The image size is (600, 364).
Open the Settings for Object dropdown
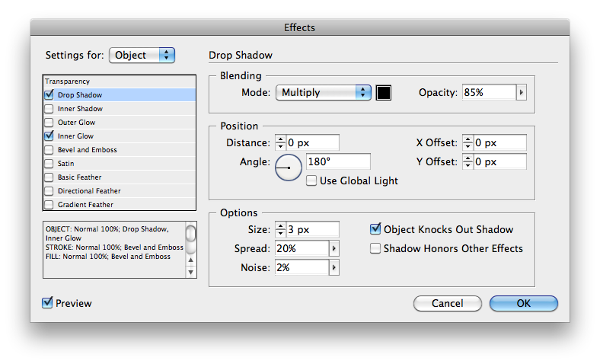(142, 55)
